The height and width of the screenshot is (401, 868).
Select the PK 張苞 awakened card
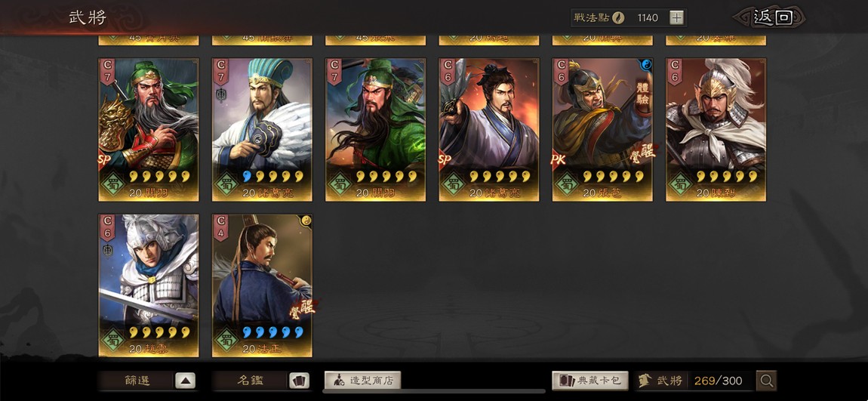[x=602, y=130]
